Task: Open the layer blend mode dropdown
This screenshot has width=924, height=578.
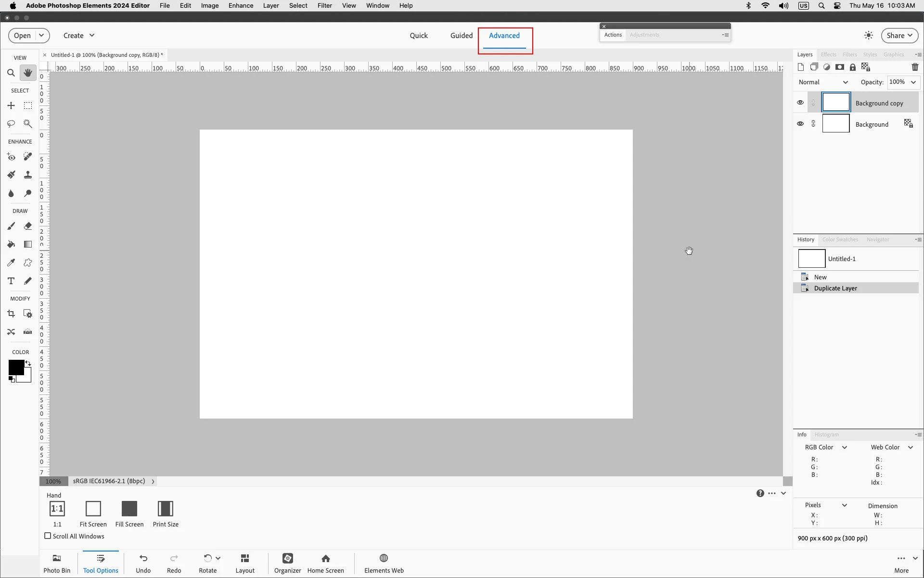Action: pos(823,82)
